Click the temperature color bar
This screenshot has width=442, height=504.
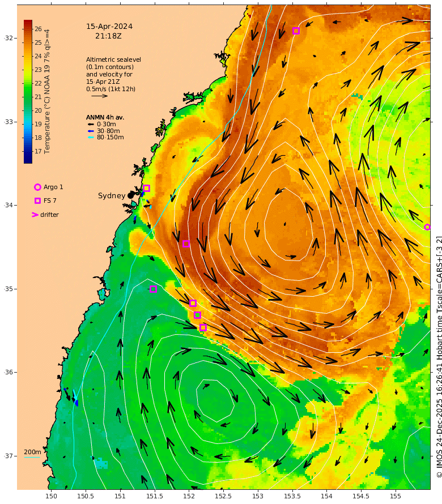(x=28, y=92)
